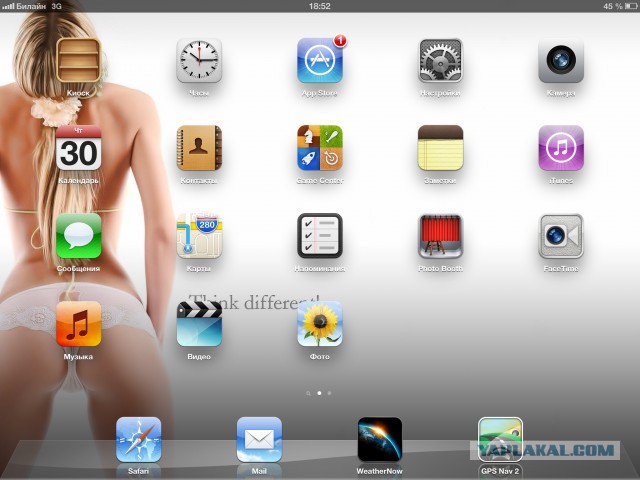The height and width of the screenshot is (480, 640).
Task: Tap the Spotlight search page indicator
Action: pyautogui.click(x=308, y=393)
